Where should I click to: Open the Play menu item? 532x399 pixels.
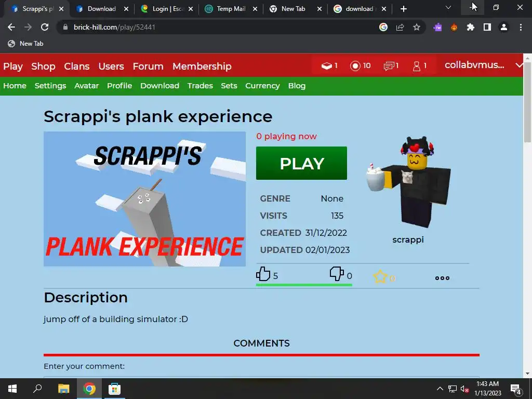(x=13, y=66)
